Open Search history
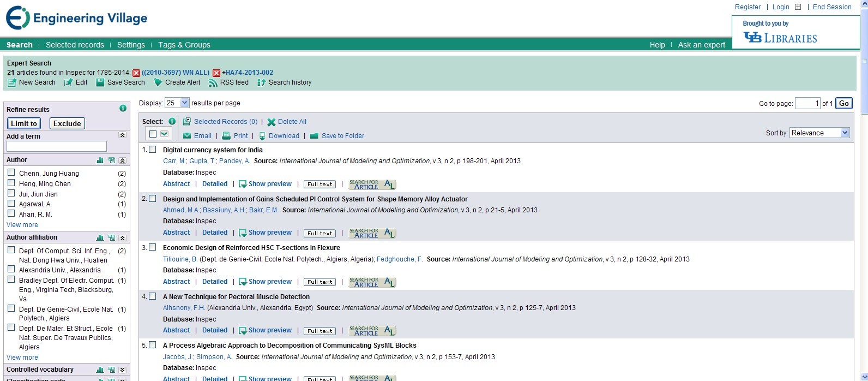Viewport: 868px width, 381px height. [x=284, y=82]
